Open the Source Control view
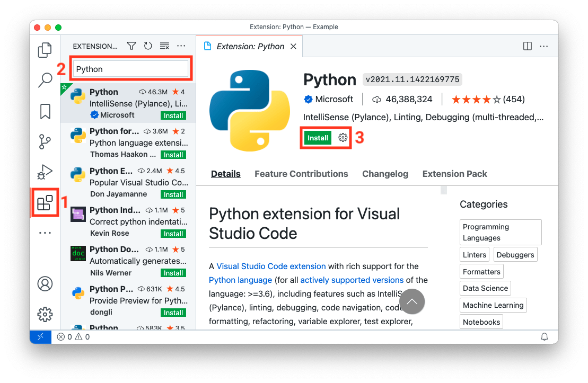Screen dimensions: 588x383 pos(45,141)
